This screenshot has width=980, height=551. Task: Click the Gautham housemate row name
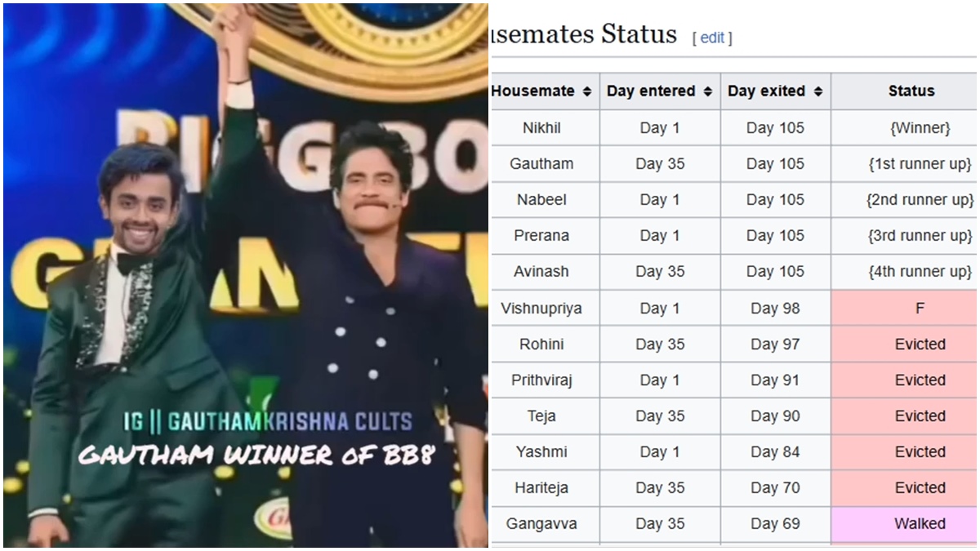(x=541, y=163)
